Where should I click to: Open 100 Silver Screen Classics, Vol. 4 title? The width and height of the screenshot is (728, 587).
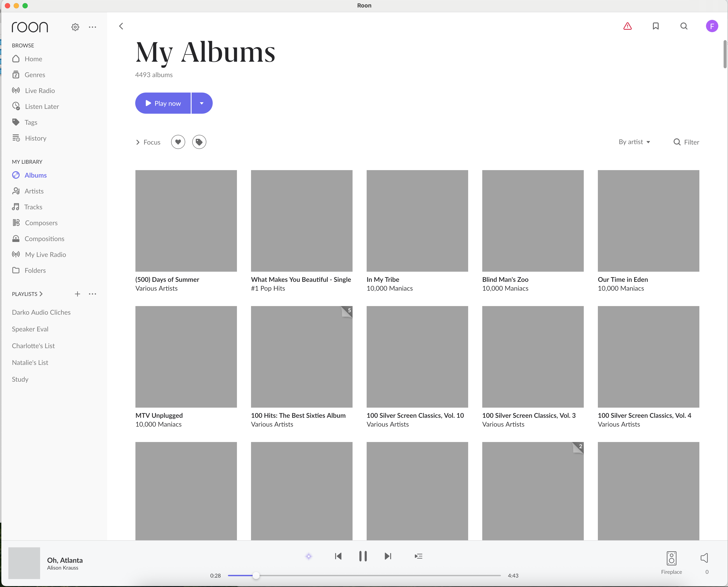(645, 416)
